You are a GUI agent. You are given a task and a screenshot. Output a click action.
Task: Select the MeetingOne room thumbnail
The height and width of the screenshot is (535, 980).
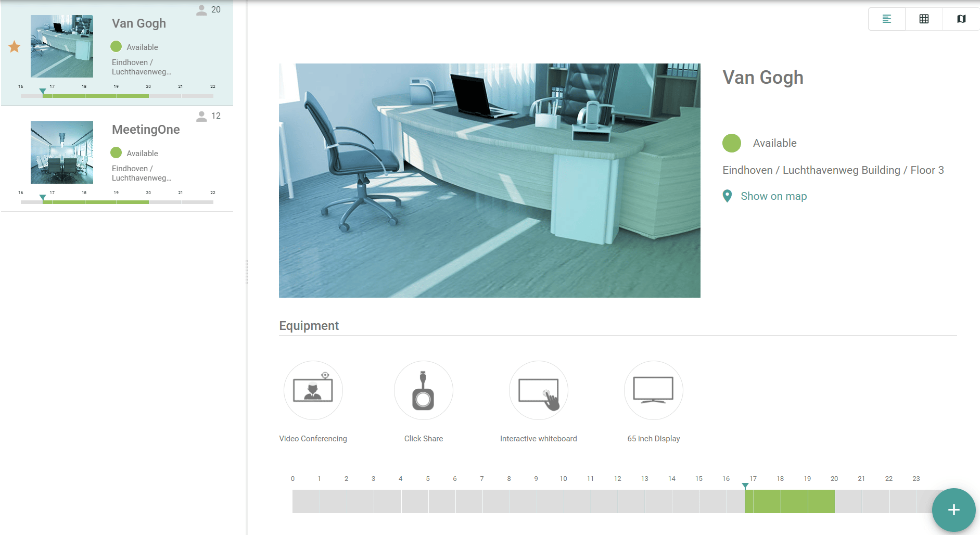(62, 152)
